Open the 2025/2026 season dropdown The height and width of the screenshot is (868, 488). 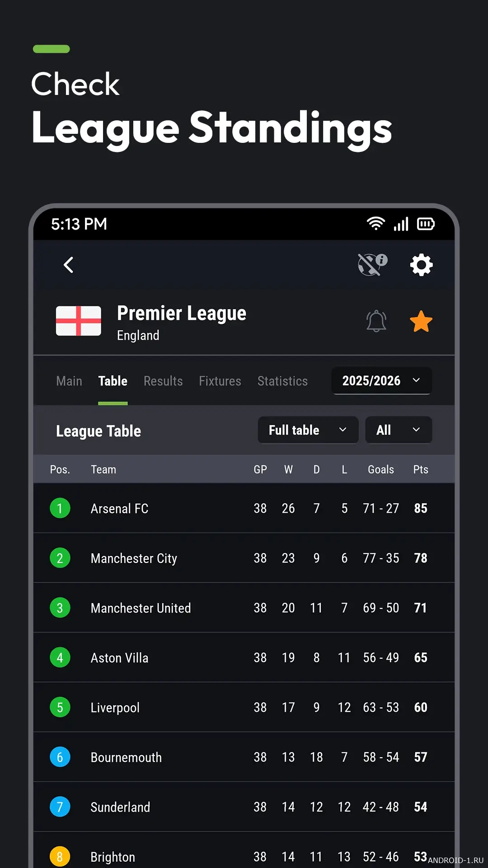[382, 381]
